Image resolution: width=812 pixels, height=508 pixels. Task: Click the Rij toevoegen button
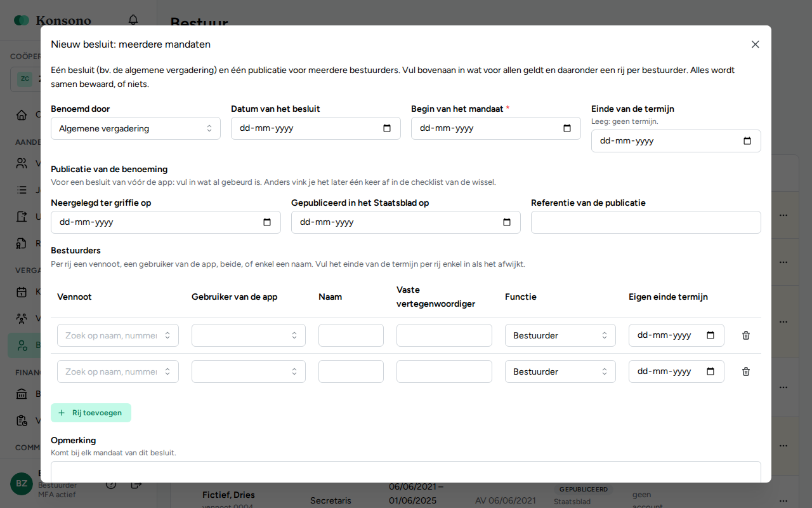pos(91,413)
